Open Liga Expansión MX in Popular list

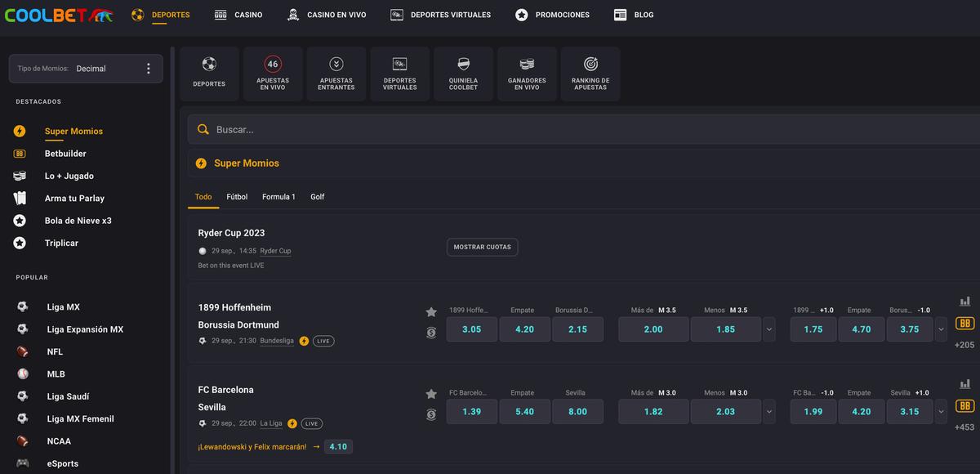[86, 329]
